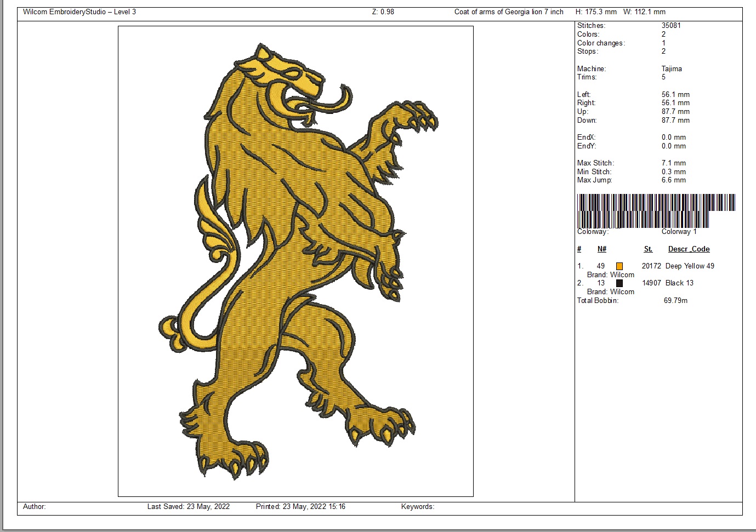Select the underlined Descr_Code column header

pos(689,249)
